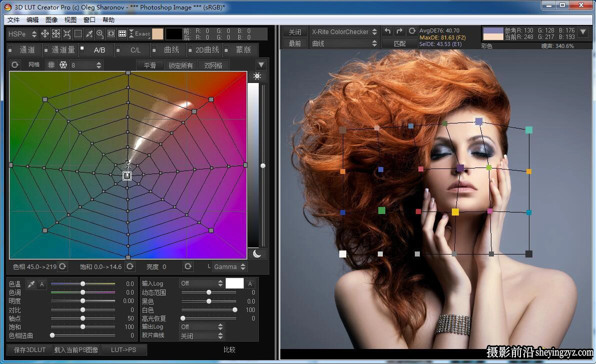Click the 最前 button
The width and height of the screenshot is (596, 364).
pyautogui.click(x=295, y=43)
